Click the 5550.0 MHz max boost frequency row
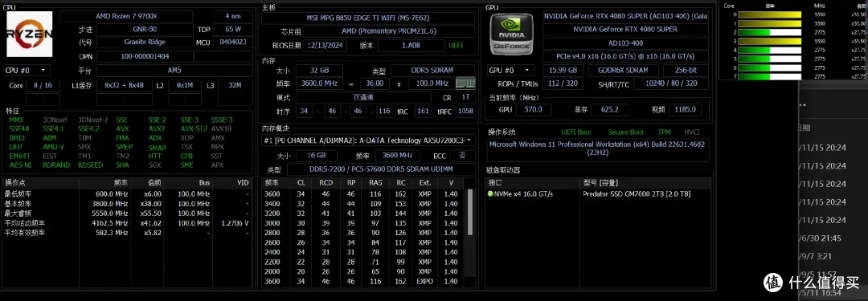 [x=128, y=213]
